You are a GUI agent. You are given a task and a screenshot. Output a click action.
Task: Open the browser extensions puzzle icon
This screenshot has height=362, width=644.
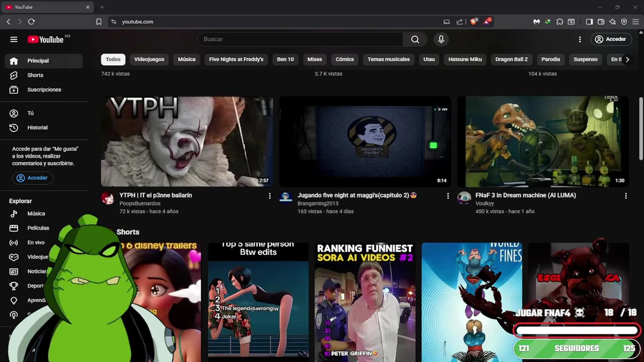(x=559, y=22)
